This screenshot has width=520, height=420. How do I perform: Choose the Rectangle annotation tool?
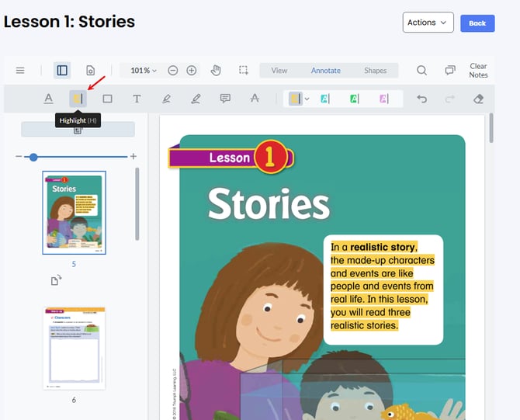pos(107,99)
